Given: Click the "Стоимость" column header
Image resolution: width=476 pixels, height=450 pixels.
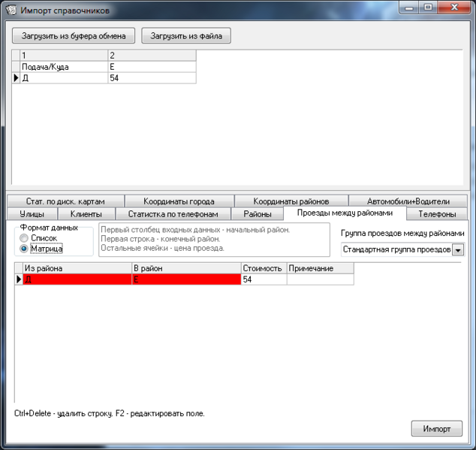Looking at the screenshot, I should click(x=264, y=268).
